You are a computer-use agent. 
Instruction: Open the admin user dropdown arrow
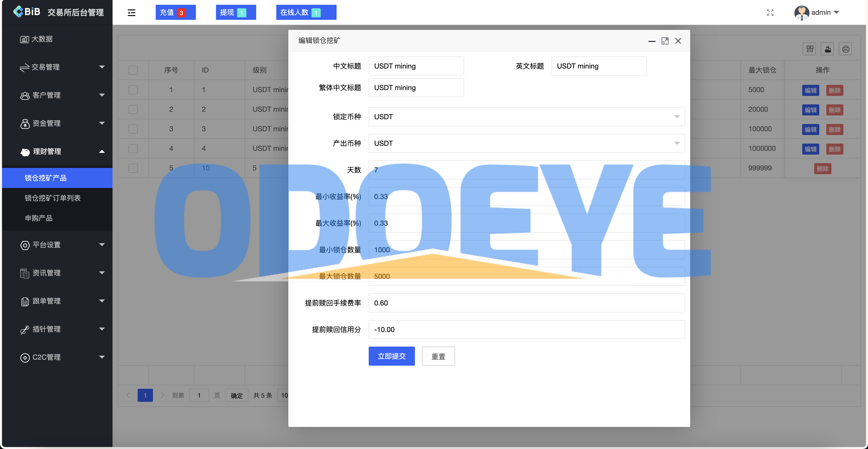coord(836,13)
